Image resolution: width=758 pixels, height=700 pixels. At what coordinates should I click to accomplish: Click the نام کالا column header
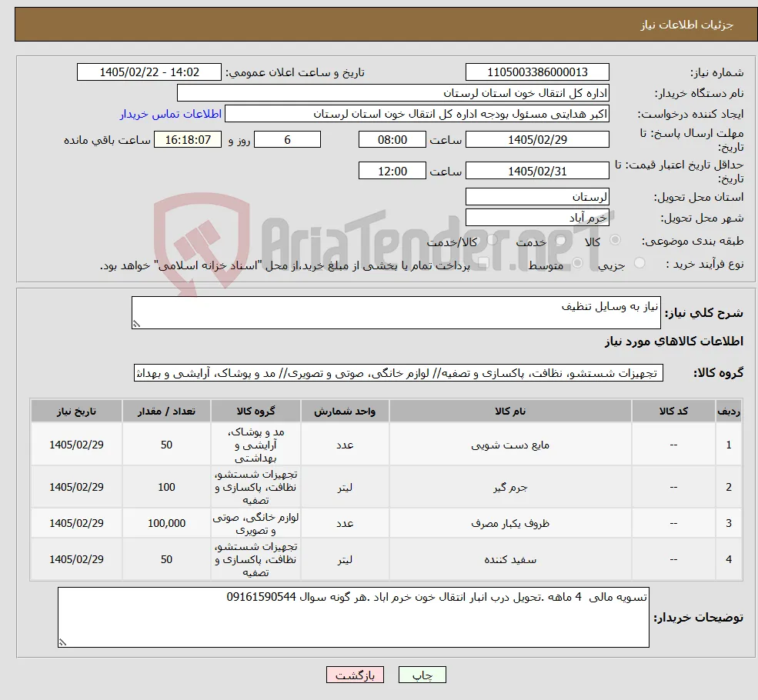coord(510,411)
